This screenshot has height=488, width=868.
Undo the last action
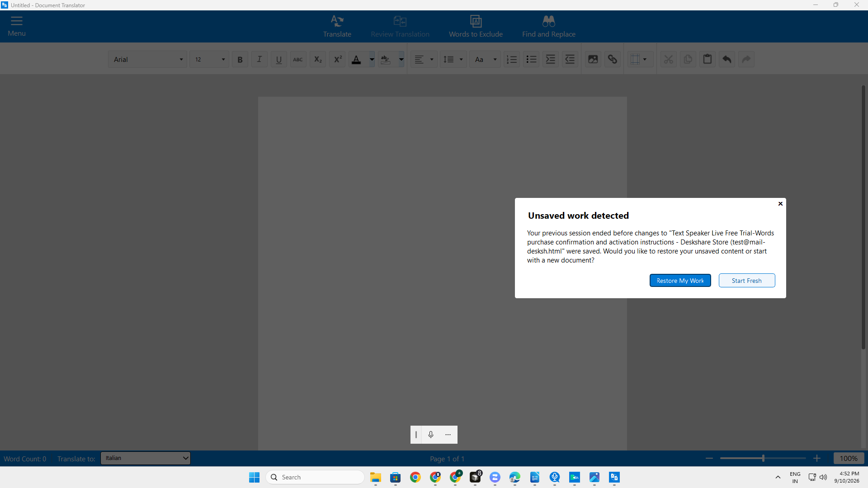coord(727,59)
